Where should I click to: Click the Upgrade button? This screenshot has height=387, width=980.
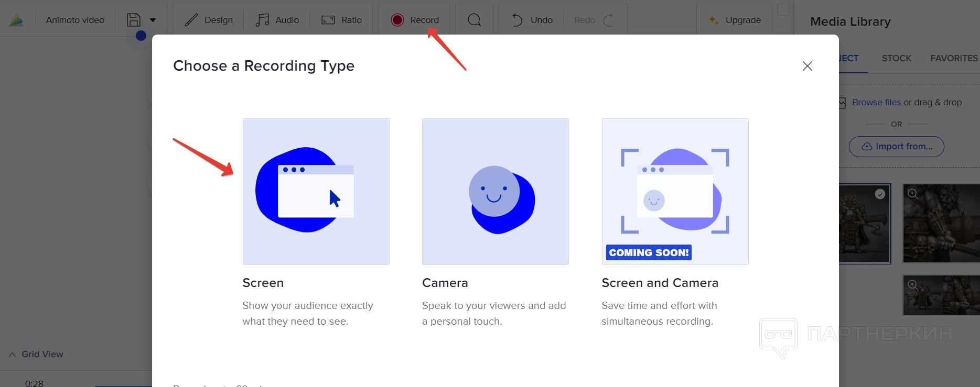click(735, 20)
